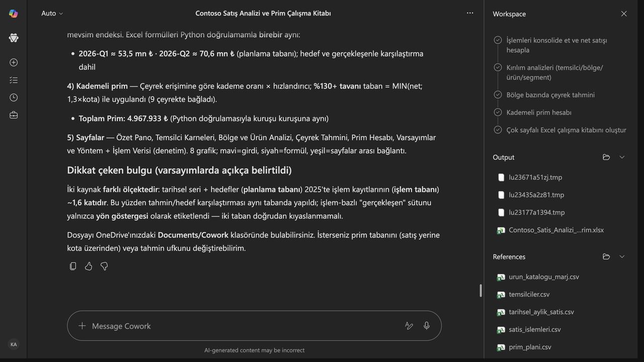Open the more options ellipsis menu

tap(470, 13)
